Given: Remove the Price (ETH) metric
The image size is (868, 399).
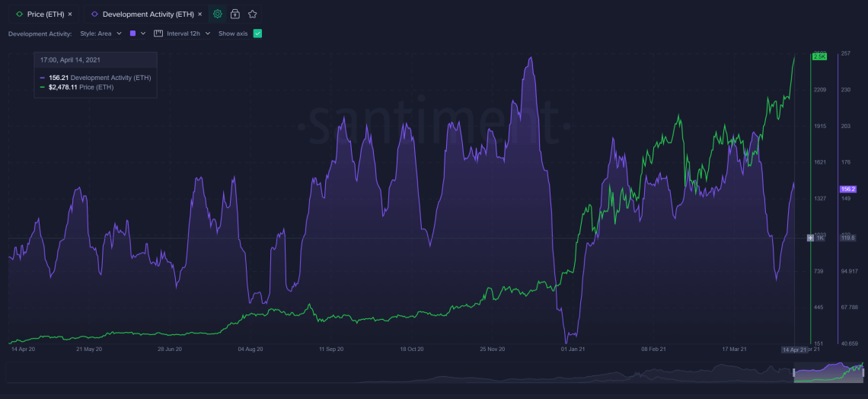Looking at the screenshot, I should (70, 14).
